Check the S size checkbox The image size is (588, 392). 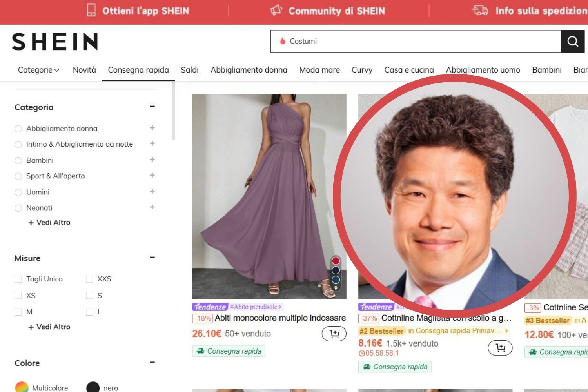(x=89, y=296)
